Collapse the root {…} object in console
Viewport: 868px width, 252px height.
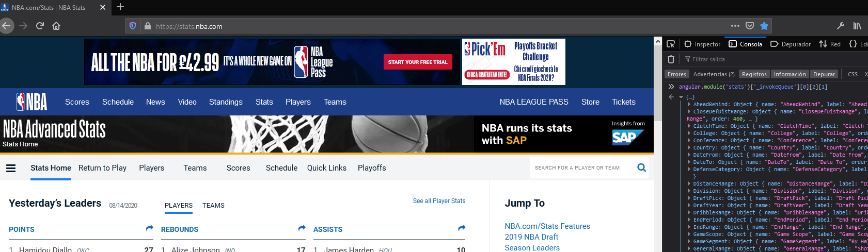(681, 97)
